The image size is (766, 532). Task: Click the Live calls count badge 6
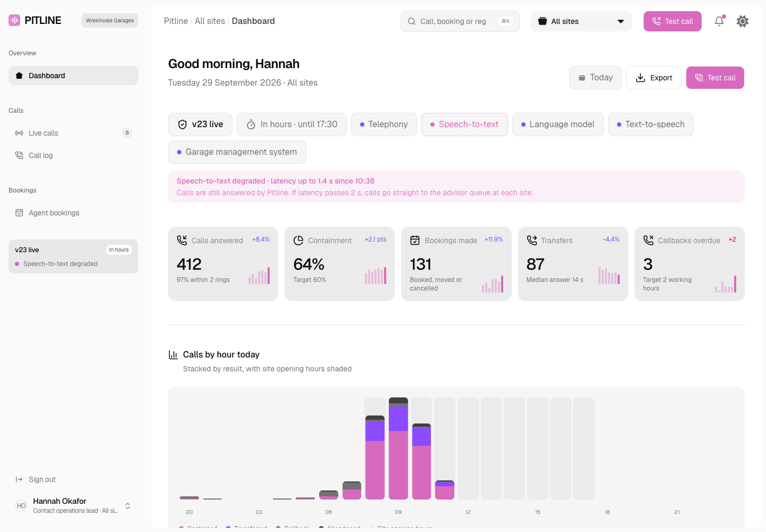(x=127, y=133)
